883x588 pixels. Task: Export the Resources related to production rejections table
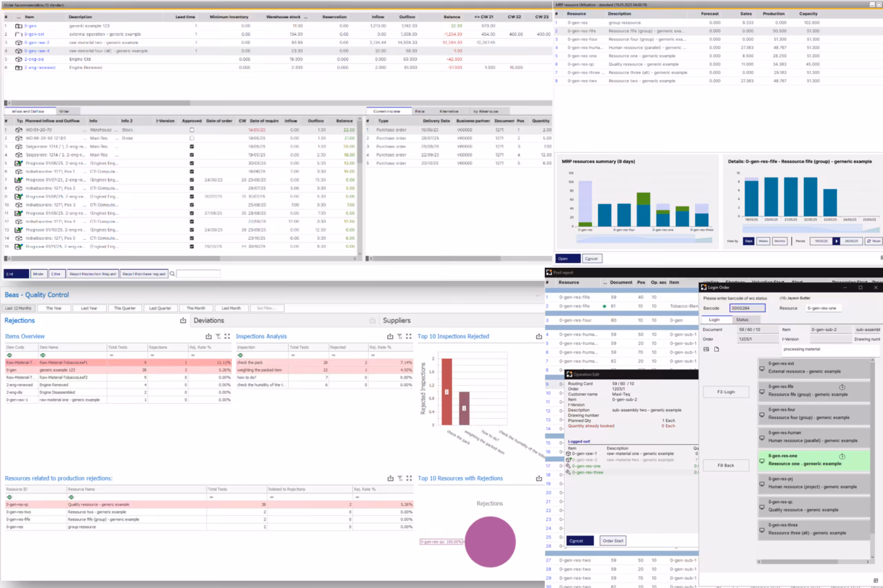point(390,478)
